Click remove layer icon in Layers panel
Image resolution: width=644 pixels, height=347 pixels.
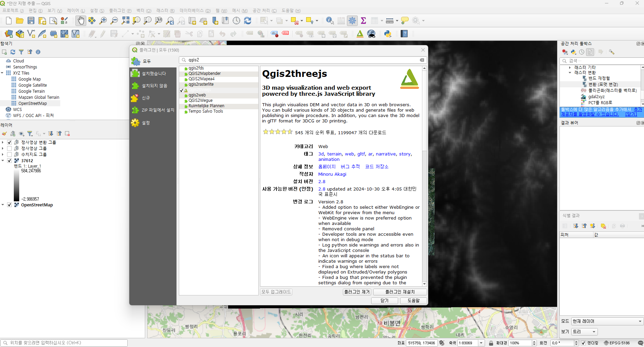67,134
